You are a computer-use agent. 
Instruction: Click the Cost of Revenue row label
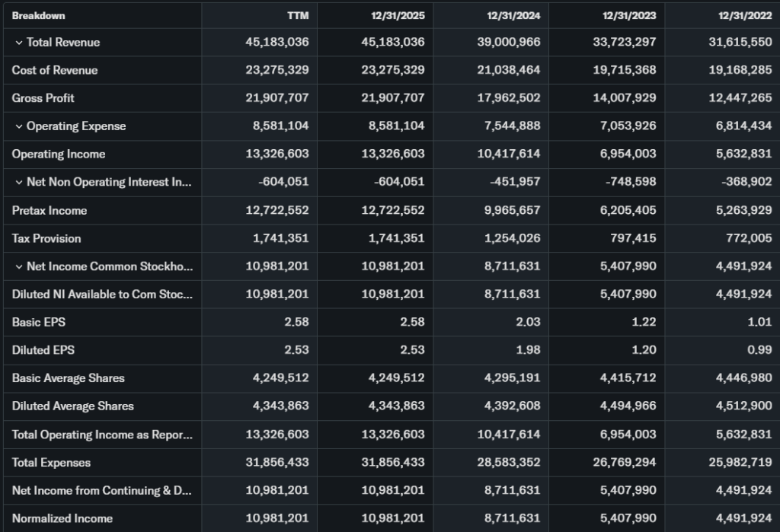[55, 70]
